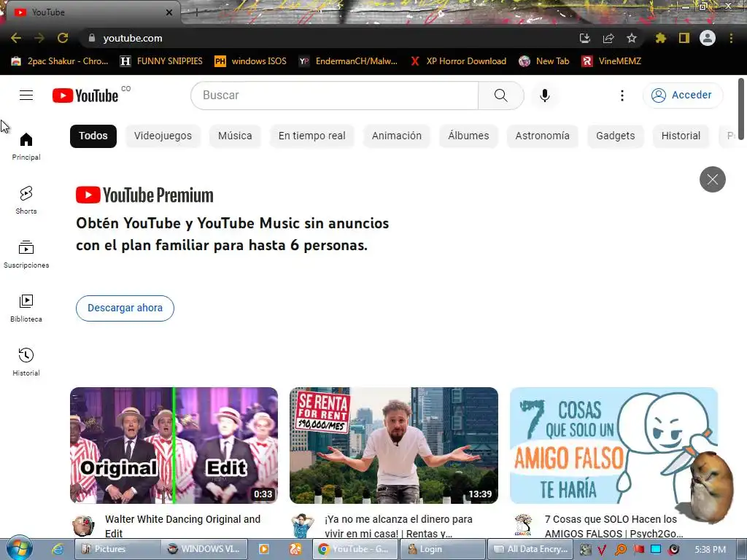Switch to the Pictures taskbar window

click(x=117, y=549)
